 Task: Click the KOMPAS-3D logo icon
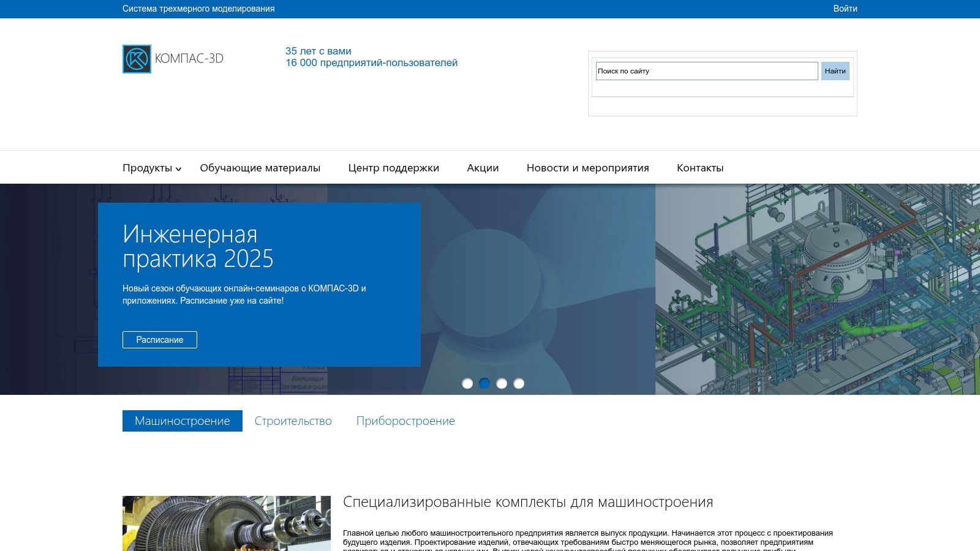point(137,59)
